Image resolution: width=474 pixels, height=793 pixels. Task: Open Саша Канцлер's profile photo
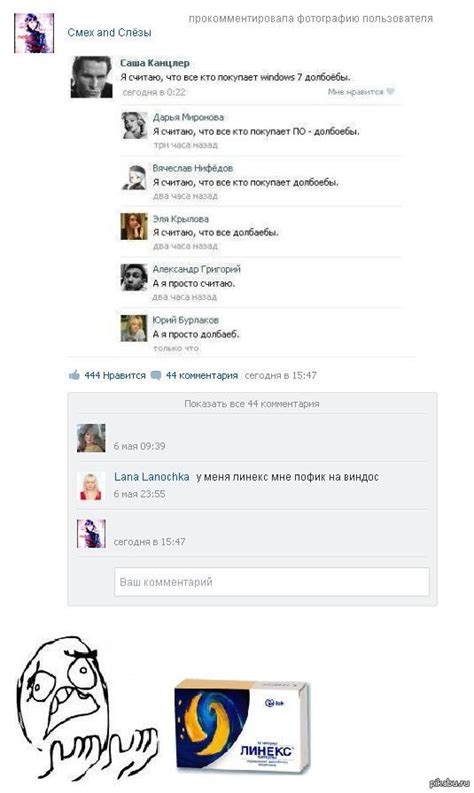(92, 77)
